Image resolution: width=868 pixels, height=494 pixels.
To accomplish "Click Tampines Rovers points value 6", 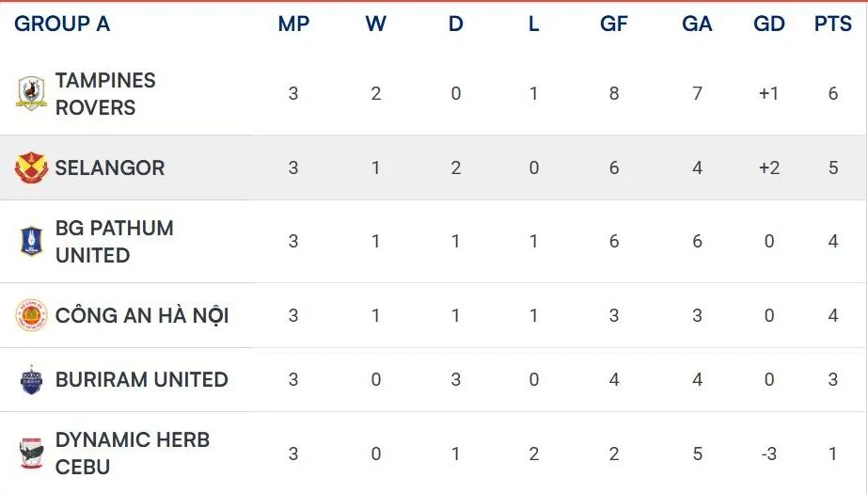I will coord(832,94).
